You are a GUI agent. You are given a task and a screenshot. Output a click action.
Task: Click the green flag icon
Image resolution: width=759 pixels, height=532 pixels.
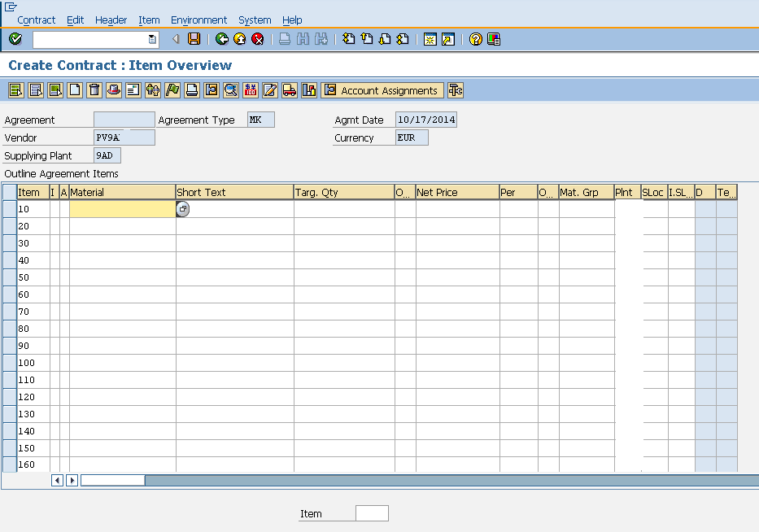pos(172,90)
